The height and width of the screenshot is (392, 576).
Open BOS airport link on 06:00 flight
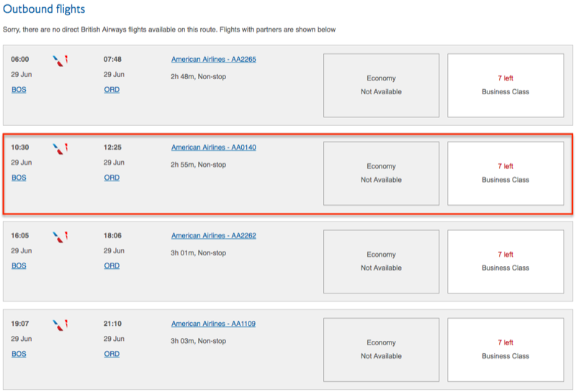(19, 90)
